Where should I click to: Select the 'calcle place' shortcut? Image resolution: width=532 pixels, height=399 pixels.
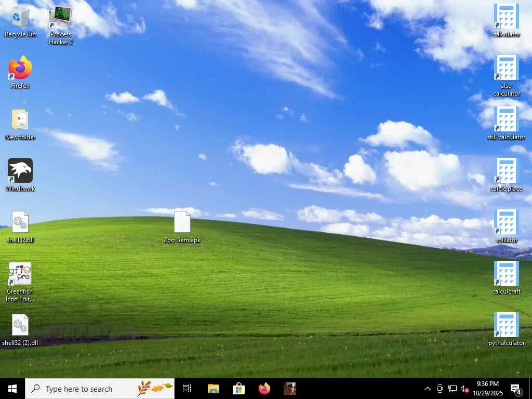(506, 175)
